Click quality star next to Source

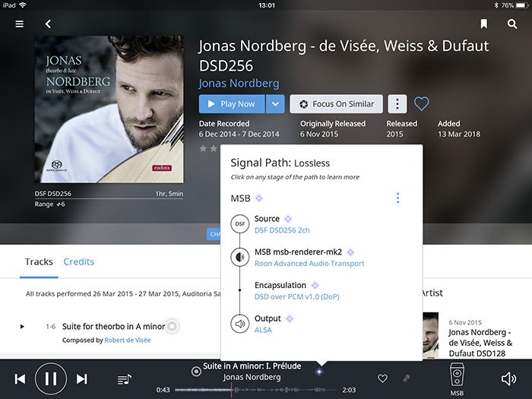(288, 219)
